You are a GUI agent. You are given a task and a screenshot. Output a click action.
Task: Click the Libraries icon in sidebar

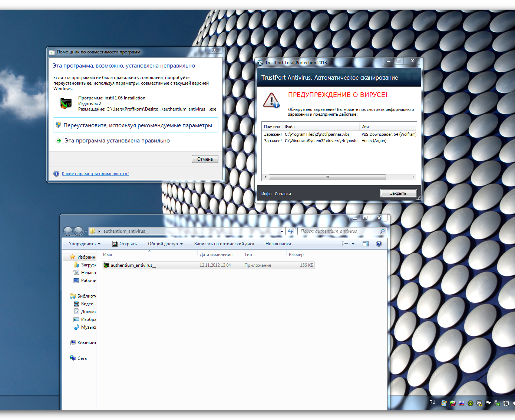pos(73,296)
